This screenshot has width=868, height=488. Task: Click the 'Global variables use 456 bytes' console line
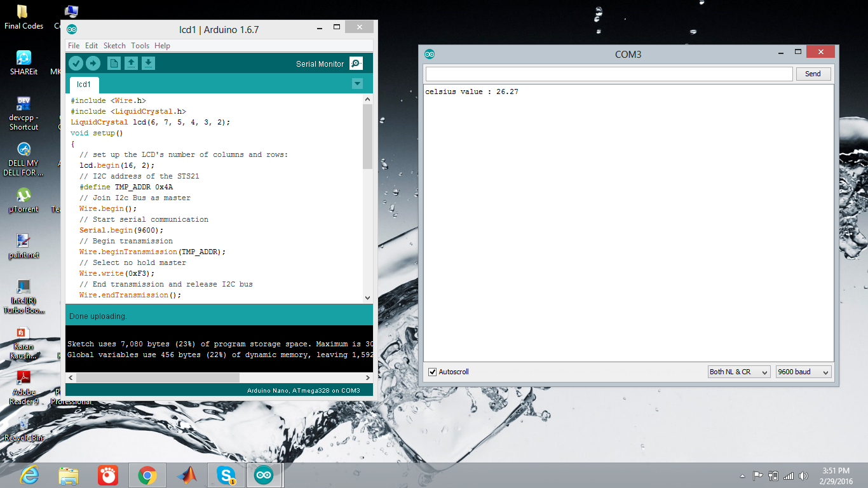pyautogui.click(x=219, y=355)
